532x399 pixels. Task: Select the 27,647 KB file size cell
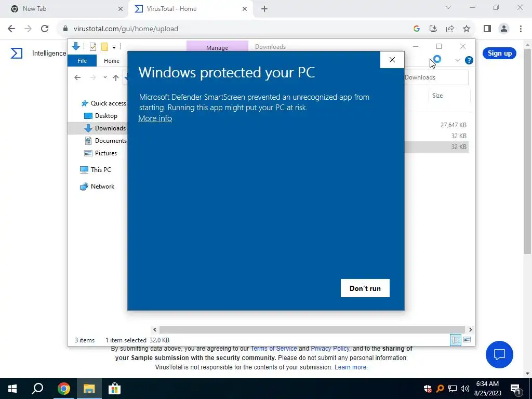[453, 125]
